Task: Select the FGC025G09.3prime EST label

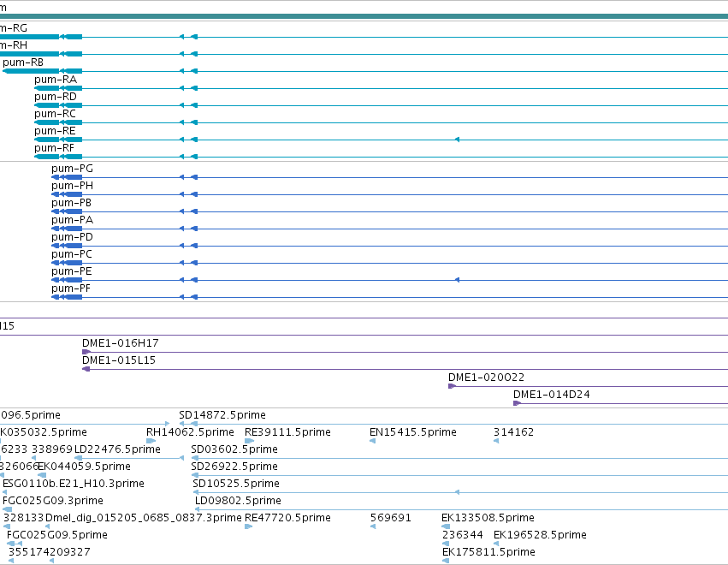Action: (53, 502)
